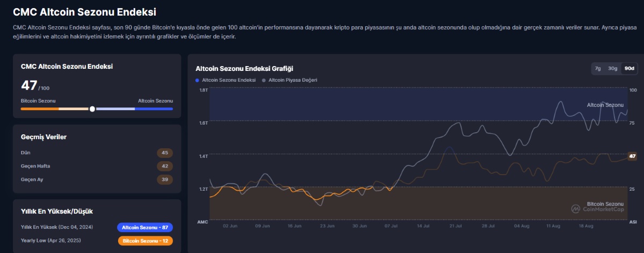The width and height of the screenshot is (644, 253).
Task: Click the blue Altcoin Sezonu slider segment
Action: 154,109
